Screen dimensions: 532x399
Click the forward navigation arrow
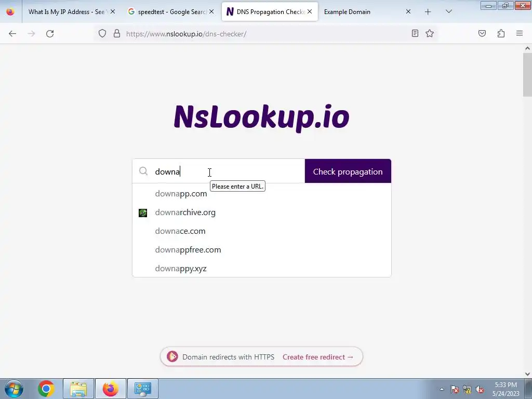coord(31,34)
